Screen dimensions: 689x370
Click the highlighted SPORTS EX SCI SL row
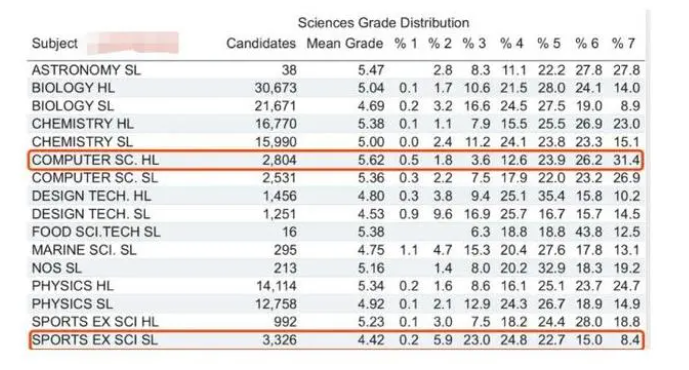coord(336,340)
